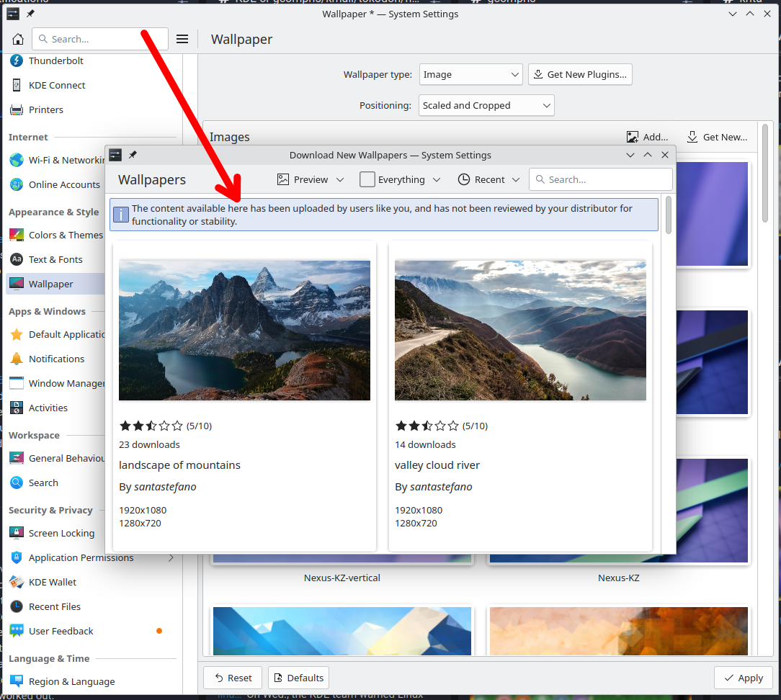The image size is (781, 700).
Task: Go to Region & Language settings
Action: [x=71, y=681]
